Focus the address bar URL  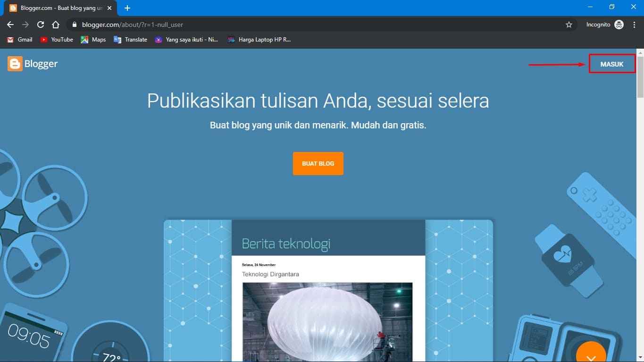[x=133, y=25]
